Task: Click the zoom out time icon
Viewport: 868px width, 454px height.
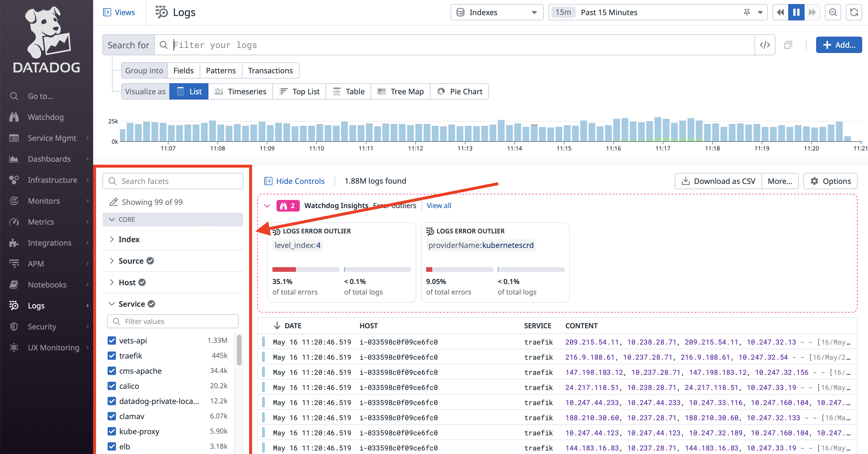Action: point(833,13)
